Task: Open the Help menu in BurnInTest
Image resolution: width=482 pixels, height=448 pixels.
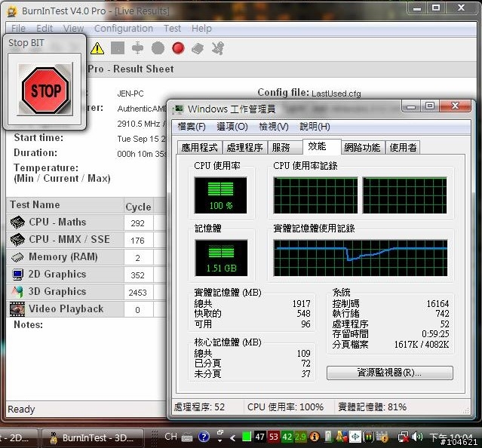Action: tap(201, 28)
